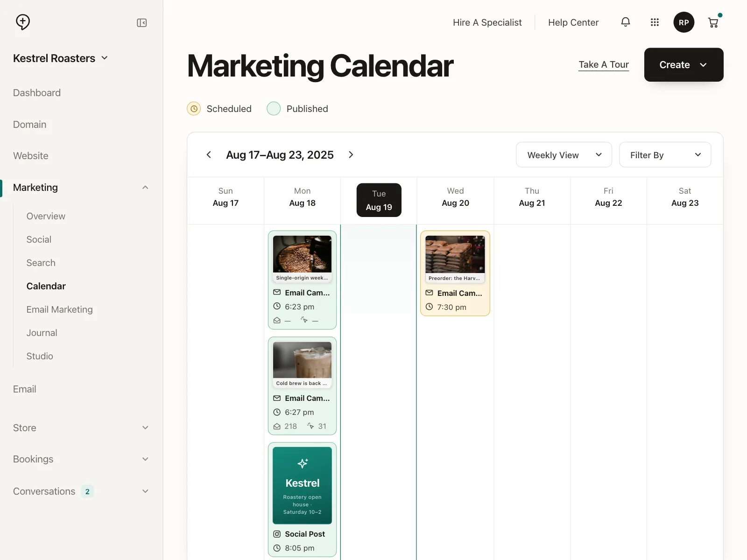
Task: Open Studio under Marketing
Action: point(40,356)
